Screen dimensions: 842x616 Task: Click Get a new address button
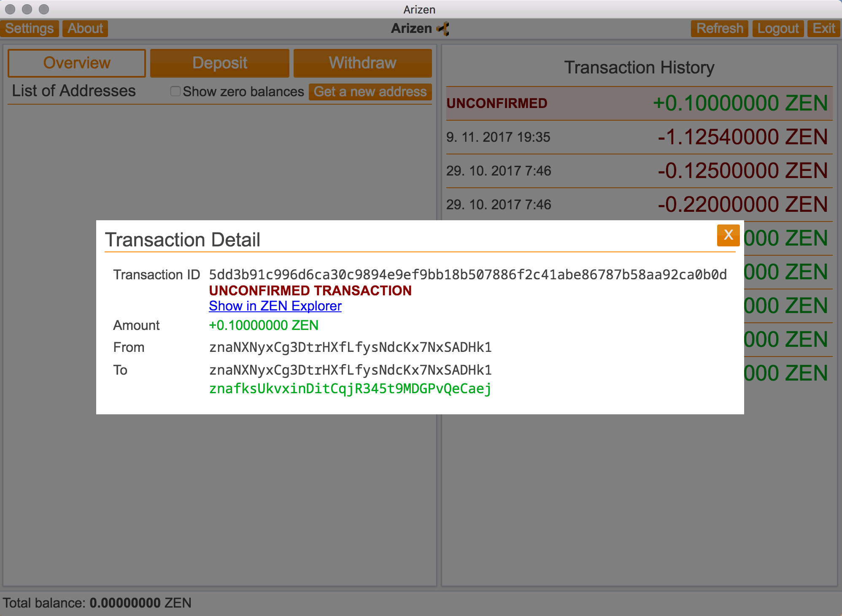(x=370, y=92)
